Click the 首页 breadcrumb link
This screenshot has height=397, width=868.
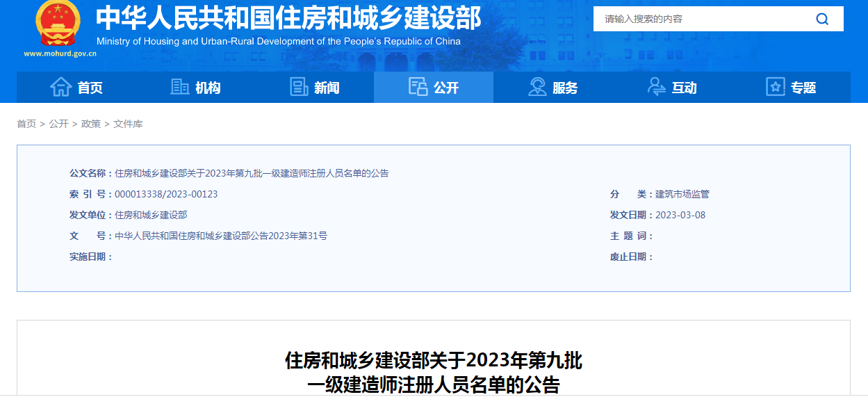[26, 124]
